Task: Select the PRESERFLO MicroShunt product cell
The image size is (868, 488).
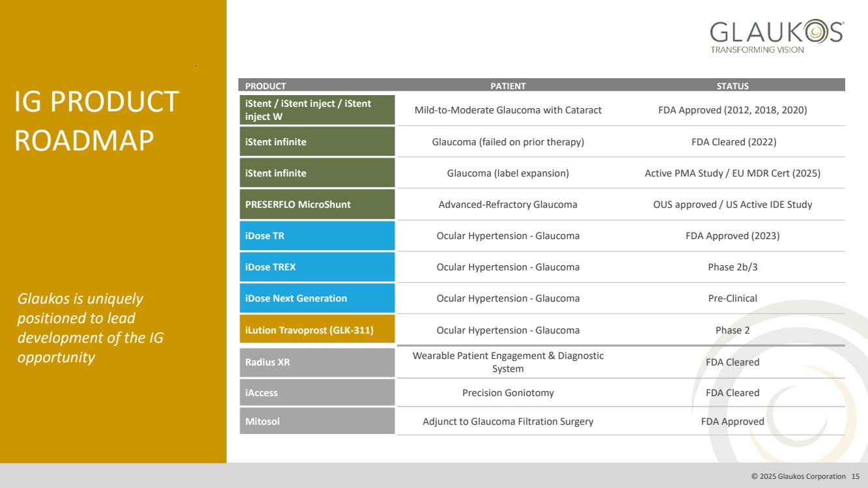Action: [316, 205]
